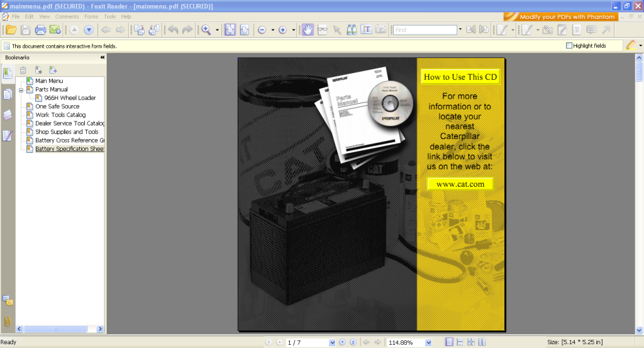Collapse the Bookmarks panel with double arrow
Image resolution: width=644 pixels, height=348 pixels.
tap(103, 57)
